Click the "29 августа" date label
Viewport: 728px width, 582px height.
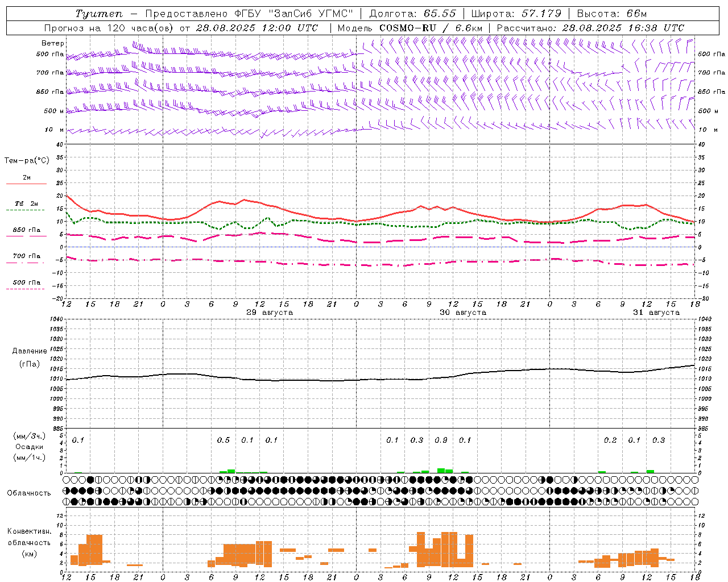(270, 313)
